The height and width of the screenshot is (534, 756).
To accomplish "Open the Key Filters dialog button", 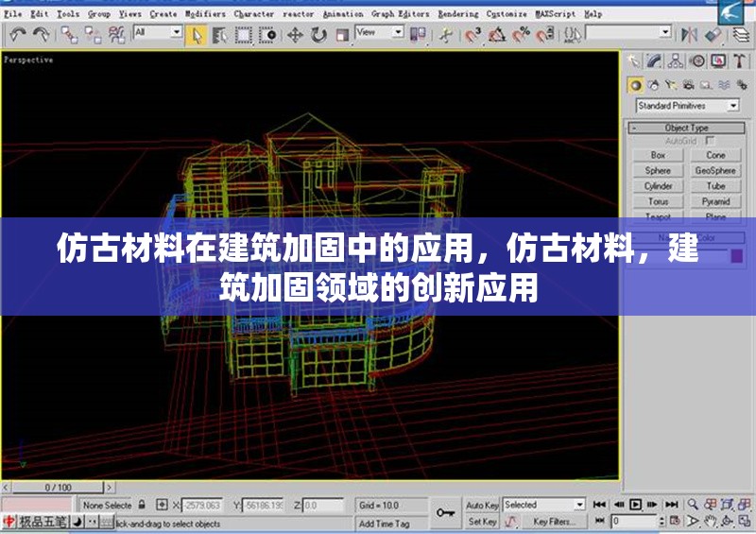I will (555, 521).
